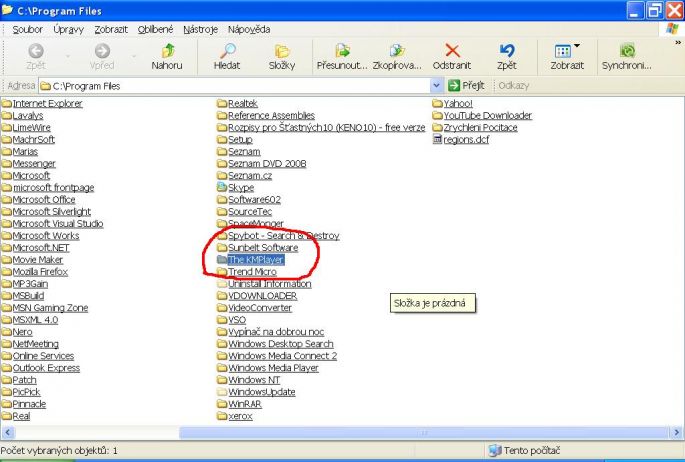The height and width of the screenshot is (462, 685).
Task: Open the Úpravy menu
Action: click(69, 29)
